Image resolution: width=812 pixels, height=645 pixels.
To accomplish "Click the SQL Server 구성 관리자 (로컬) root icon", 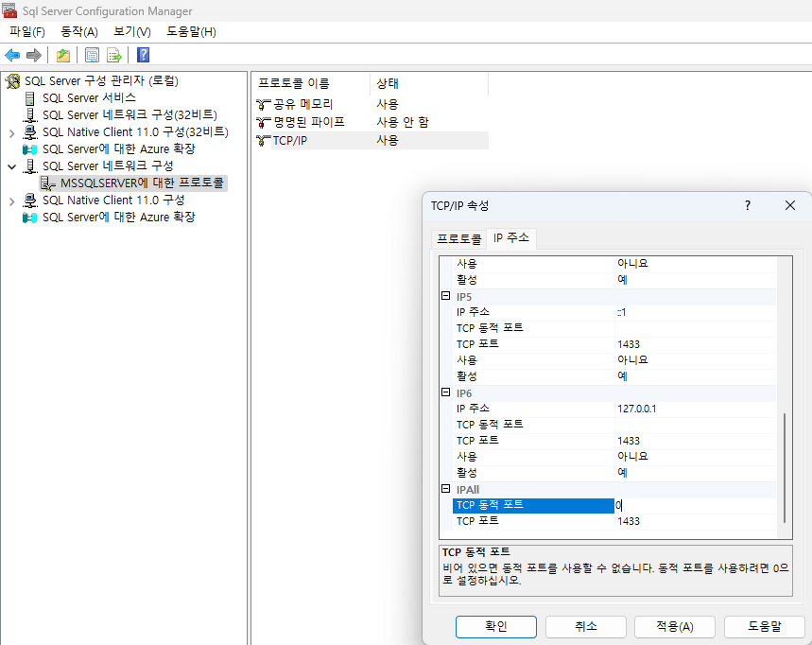I will 13,81.
